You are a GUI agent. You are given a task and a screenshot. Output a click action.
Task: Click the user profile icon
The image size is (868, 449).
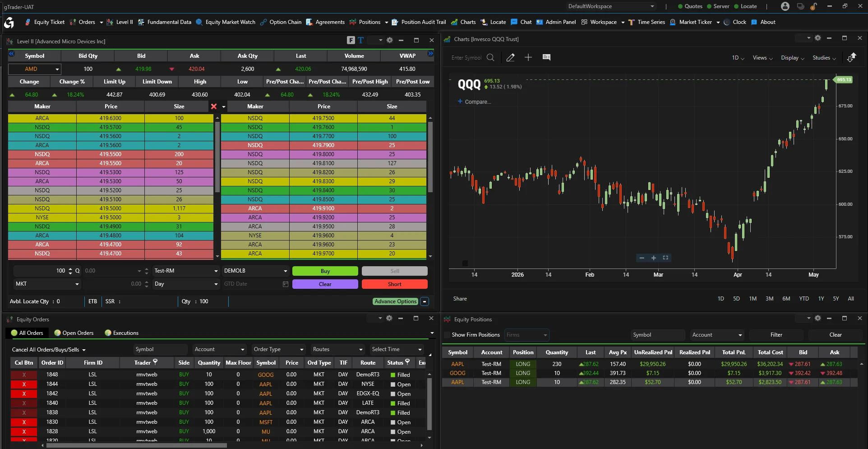pyautogui.click(x=785, y=6)
